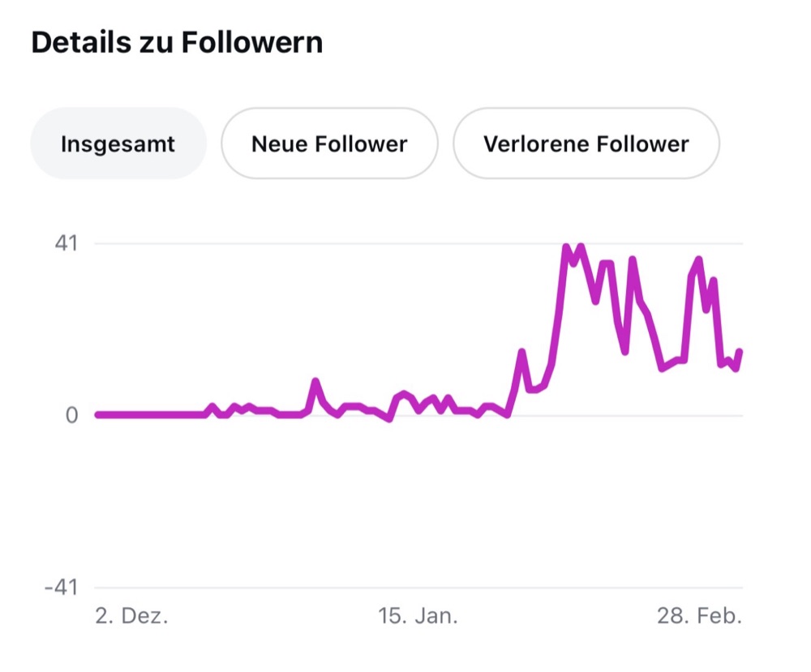The image size is (811, 672).
Task: Click the -41 y-axis label
Action: click(x=61, y=587)
